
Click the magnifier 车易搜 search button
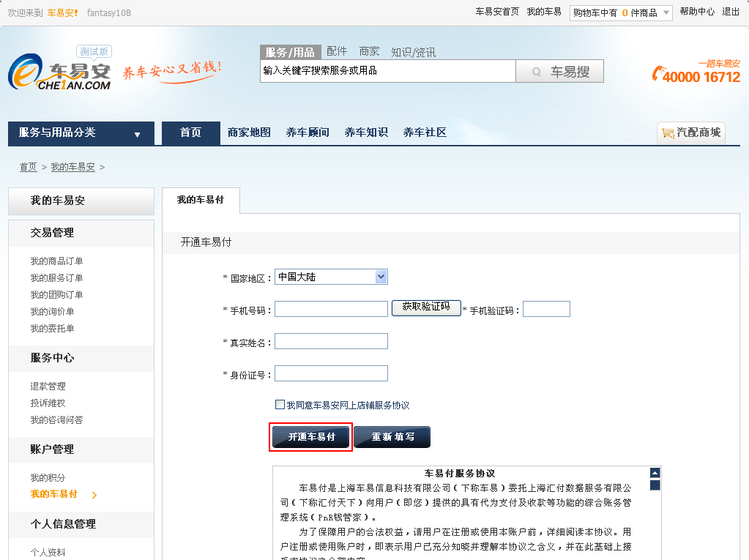coord(559,72)
